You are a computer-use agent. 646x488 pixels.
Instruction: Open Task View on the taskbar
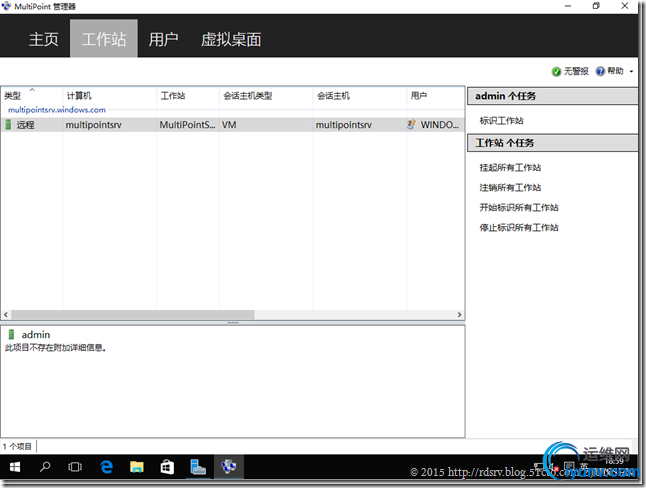coord(75,467)
